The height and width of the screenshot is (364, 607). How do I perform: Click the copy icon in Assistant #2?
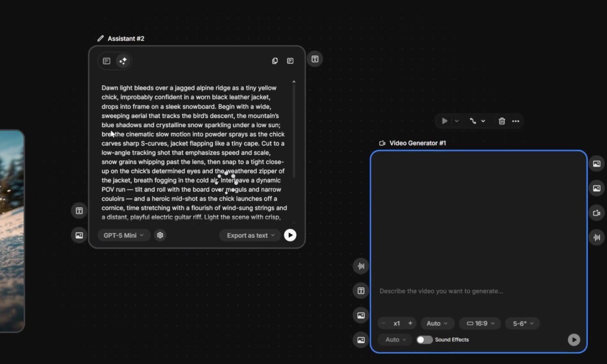275,61
